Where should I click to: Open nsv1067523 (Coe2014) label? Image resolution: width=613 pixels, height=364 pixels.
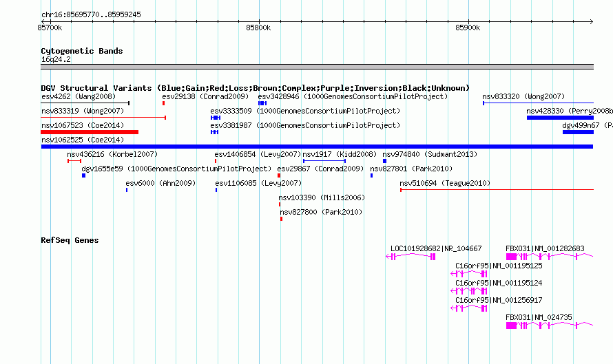tap(83, 125)
